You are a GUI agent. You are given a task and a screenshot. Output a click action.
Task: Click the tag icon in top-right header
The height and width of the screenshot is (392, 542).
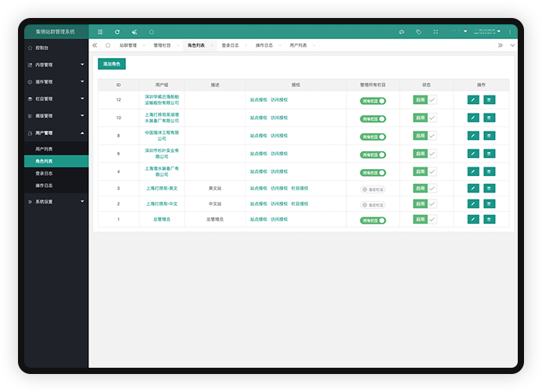[418, 32]
